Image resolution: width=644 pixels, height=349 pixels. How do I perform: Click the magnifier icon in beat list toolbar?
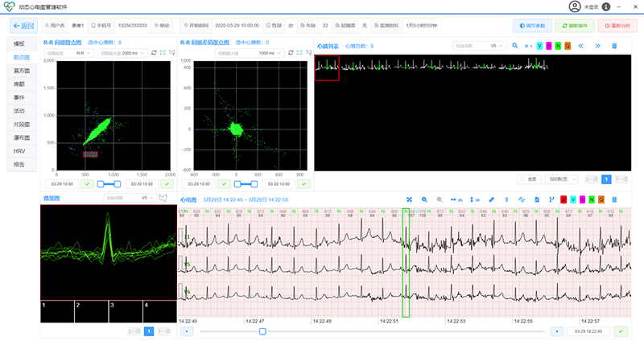[x=515, y=47]
